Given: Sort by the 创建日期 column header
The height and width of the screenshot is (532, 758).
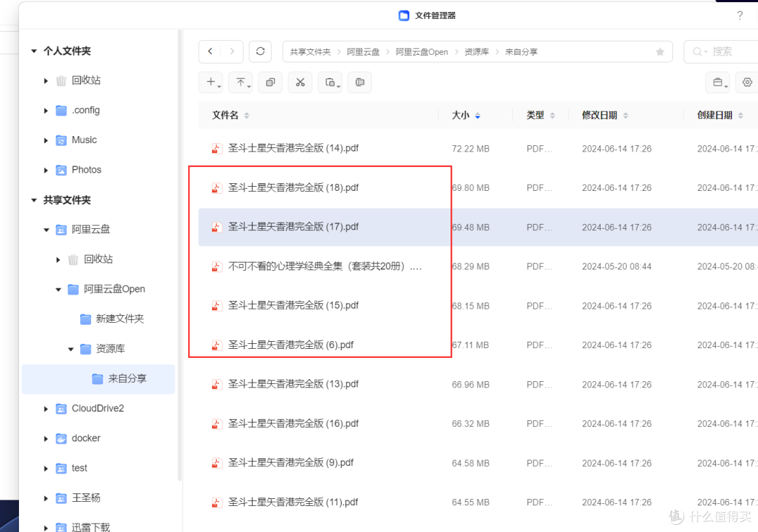Looking at the screenshot, I should [720, 115].
